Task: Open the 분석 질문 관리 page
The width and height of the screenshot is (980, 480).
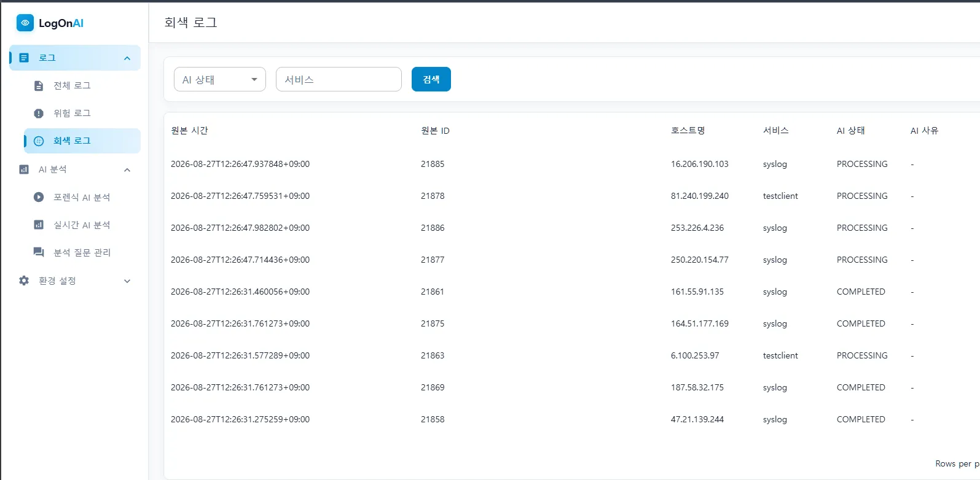Action: (x=82, y=252)
